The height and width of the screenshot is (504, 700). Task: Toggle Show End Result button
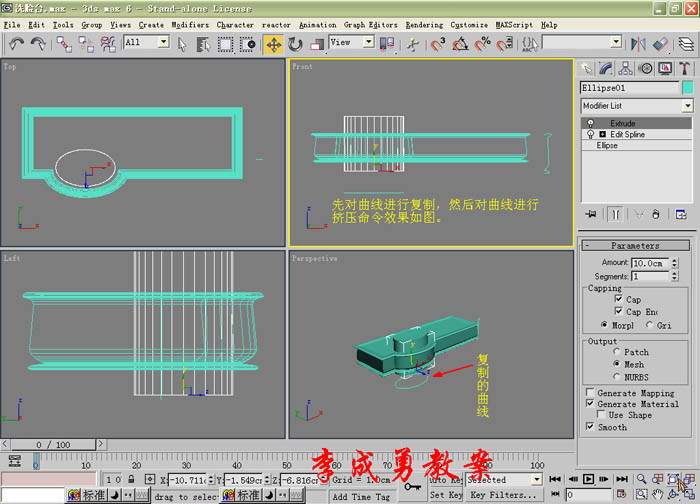[x=615, y=215]
